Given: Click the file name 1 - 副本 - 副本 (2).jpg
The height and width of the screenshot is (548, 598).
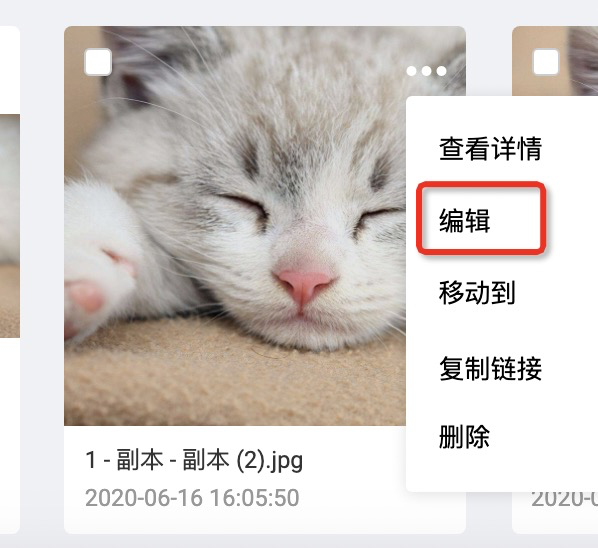Looking at the screenshot, I should click(x=194, y=460).
